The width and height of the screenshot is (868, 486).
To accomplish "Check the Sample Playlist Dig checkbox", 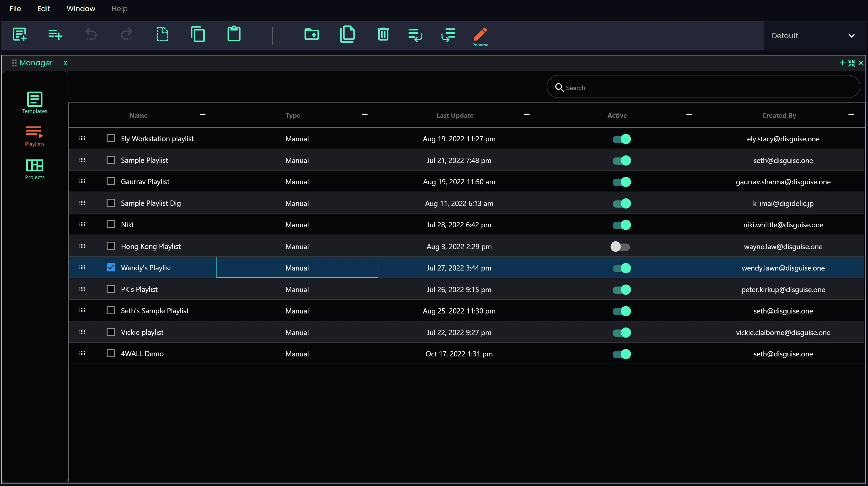I will (x=110, y=203).
